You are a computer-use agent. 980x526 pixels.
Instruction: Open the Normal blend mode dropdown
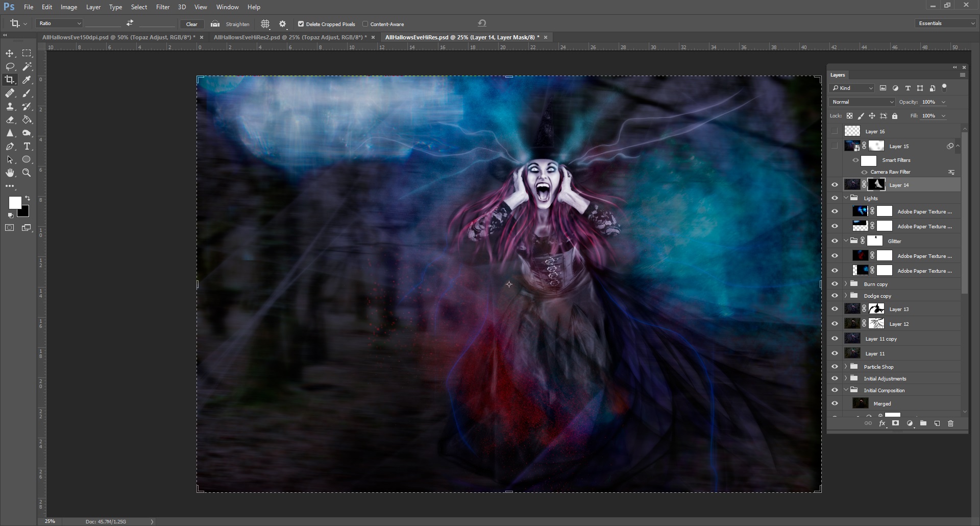point(862,102)
